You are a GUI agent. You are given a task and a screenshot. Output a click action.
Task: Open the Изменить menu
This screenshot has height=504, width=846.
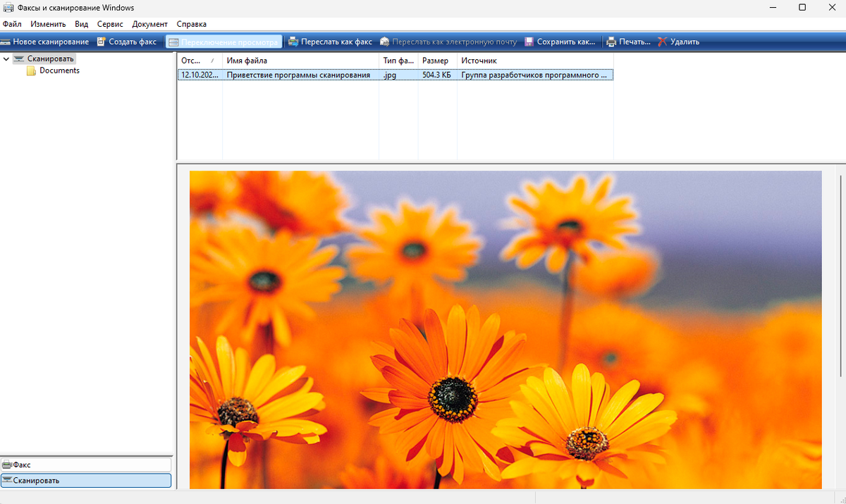48,24
